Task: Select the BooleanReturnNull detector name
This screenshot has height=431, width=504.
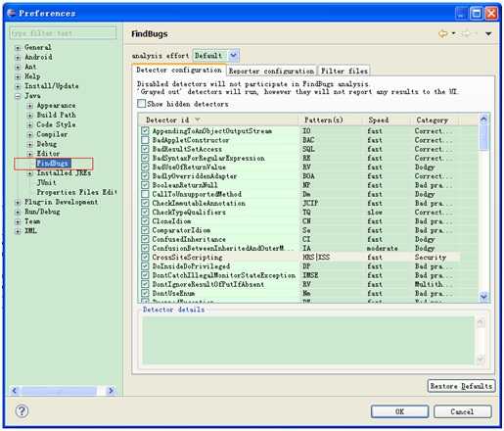Action: pyautogui.click(x=185, y=185)
